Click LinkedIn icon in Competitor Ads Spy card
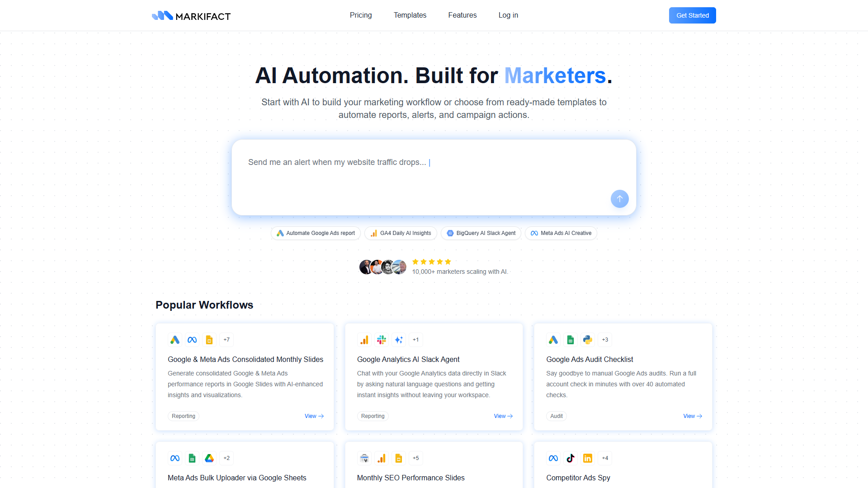This screenshot has width=868, height=488. point(588,458)
